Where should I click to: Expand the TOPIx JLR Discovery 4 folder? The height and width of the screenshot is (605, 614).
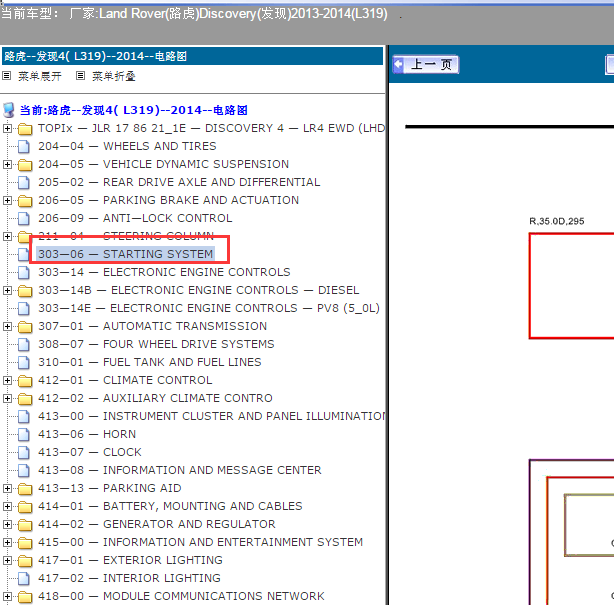pos(7,128)
